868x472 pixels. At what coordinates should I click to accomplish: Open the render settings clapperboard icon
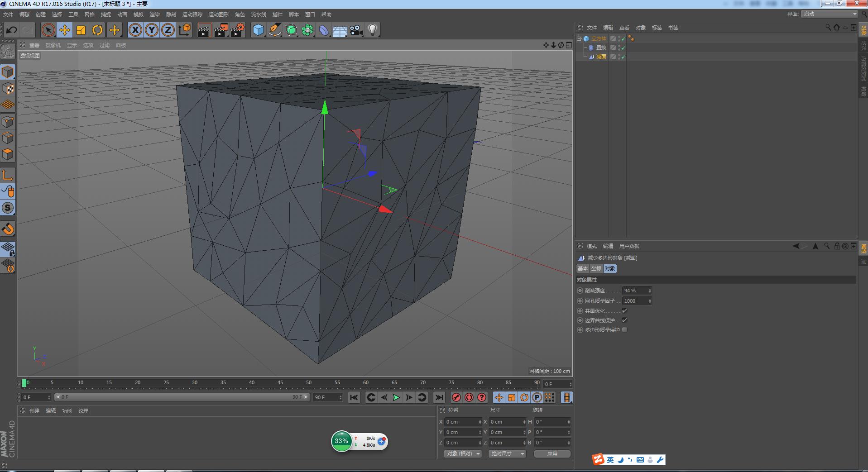tap(237, 30)
